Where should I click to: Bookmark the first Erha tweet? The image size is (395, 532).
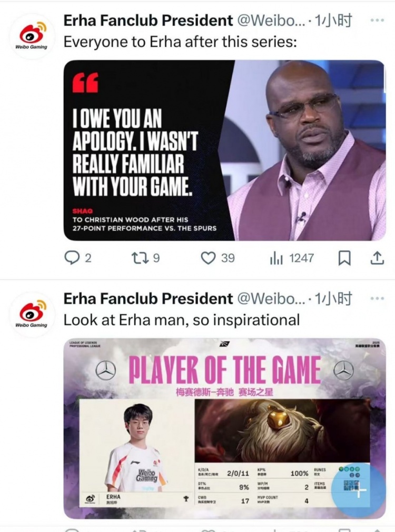pyautogui.click(x=344, y=258)
